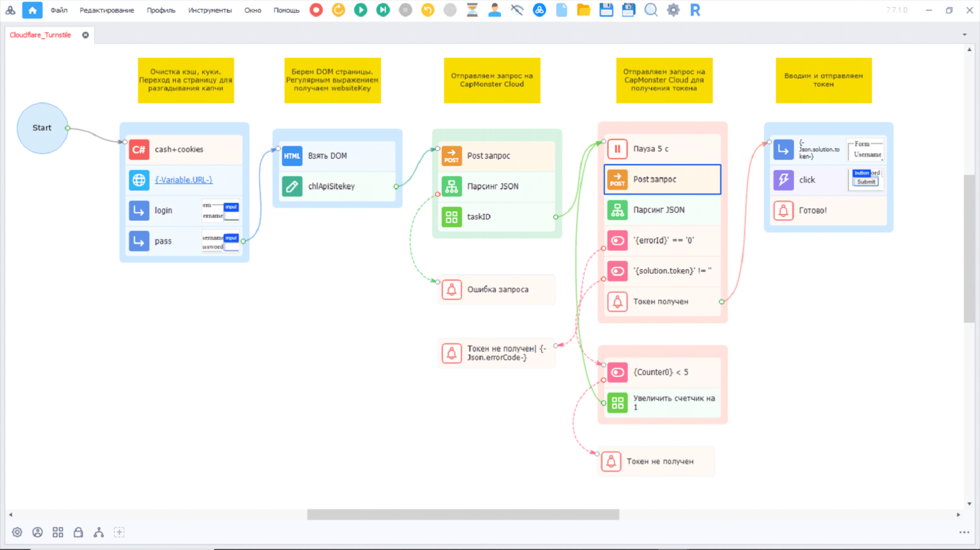980x550 pixels.
Task: Click the Next step playback button
Action: [383, 10]
